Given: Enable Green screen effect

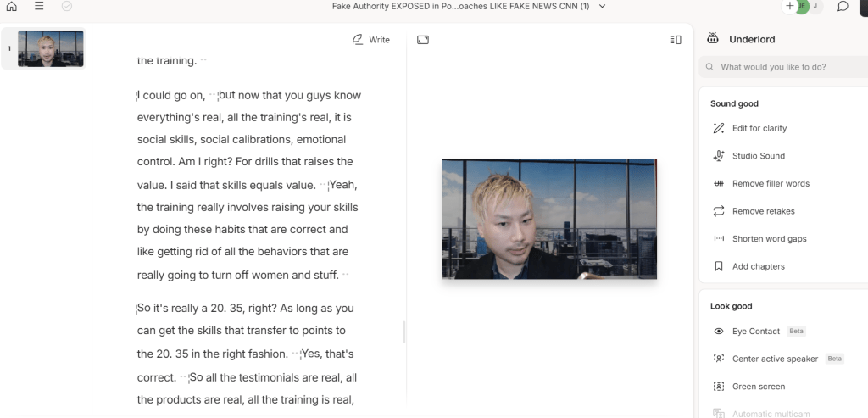Looking at the screenshot, I should tap(758, 387).
